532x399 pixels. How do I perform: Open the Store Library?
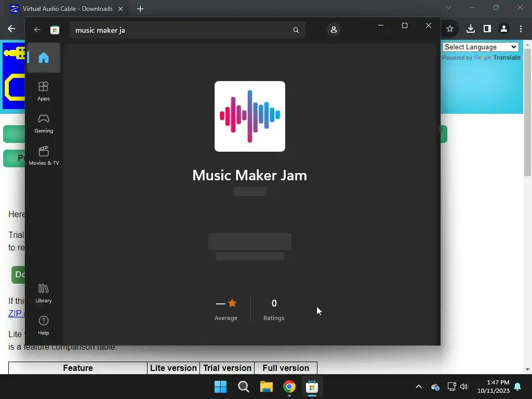44,293
